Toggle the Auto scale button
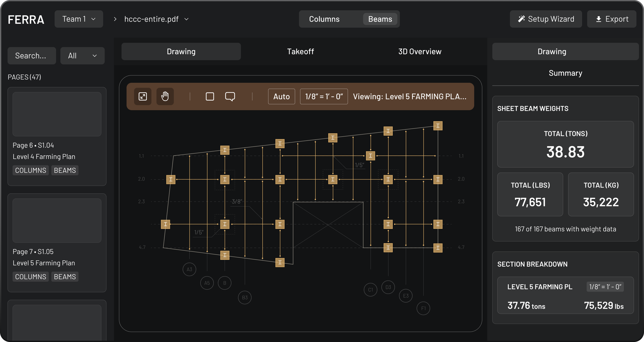The height and width of the screenshot is (342, 644). (281, 96)
